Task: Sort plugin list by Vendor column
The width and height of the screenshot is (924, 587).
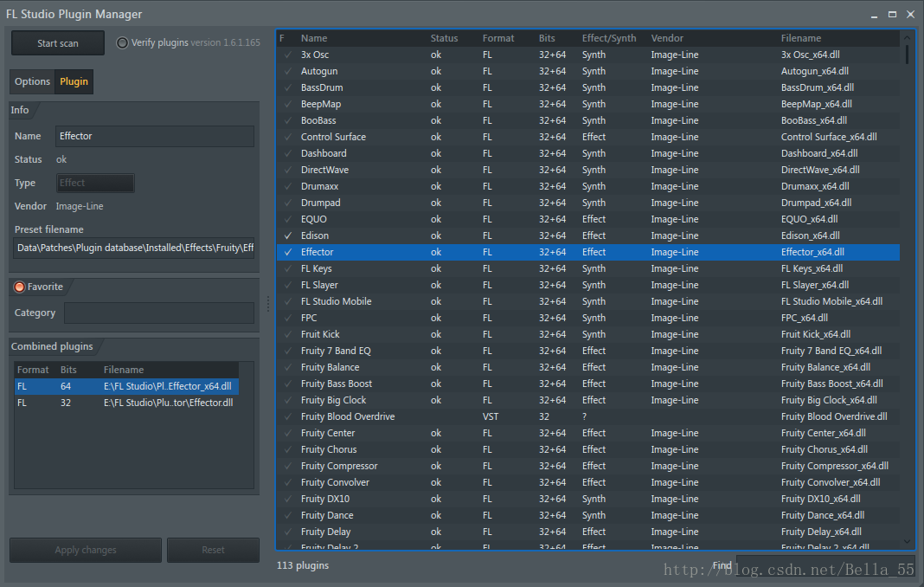Action: pos(667,38)
